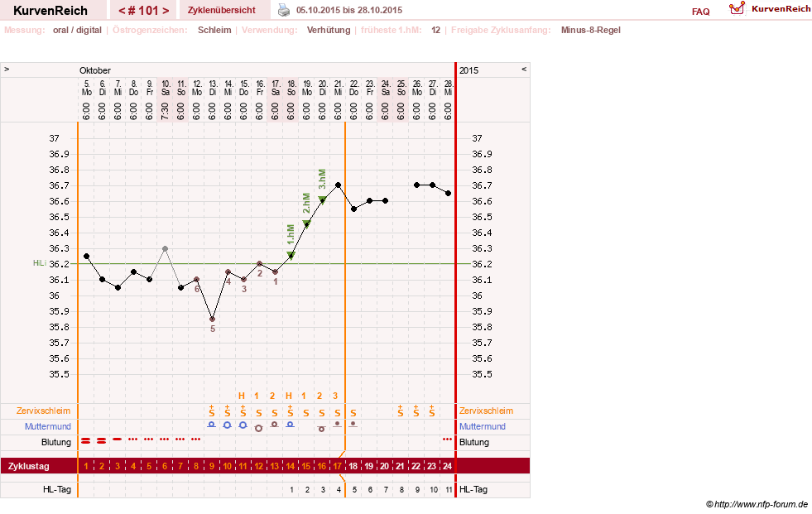The height and width of the screenshot is (514, 812).
Task: Click medium bleeding dash on cycle day 3
Action: coord(118,439)
